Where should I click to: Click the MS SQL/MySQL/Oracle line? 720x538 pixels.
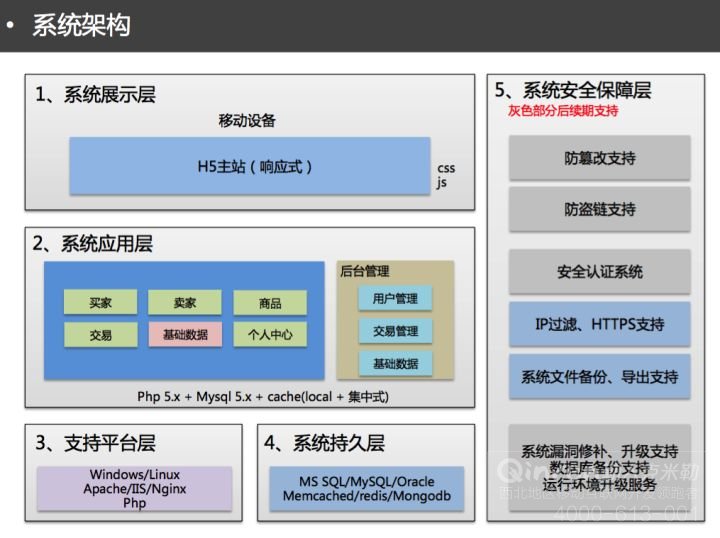[x=366, y=482]
